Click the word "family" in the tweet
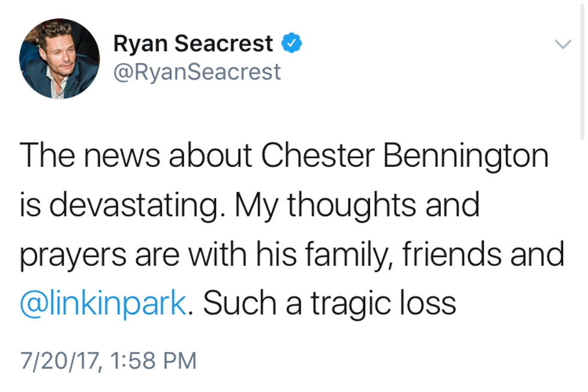Image resolution: width=588 pixels, height=392 pixels. pos(355,255)
